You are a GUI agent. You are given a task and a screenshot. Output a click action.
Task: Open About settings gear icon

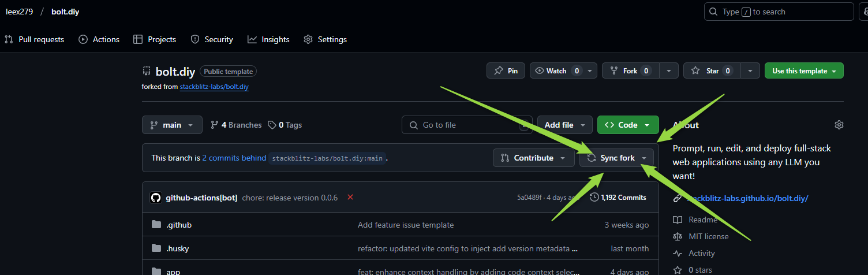(x=839, y=125)
